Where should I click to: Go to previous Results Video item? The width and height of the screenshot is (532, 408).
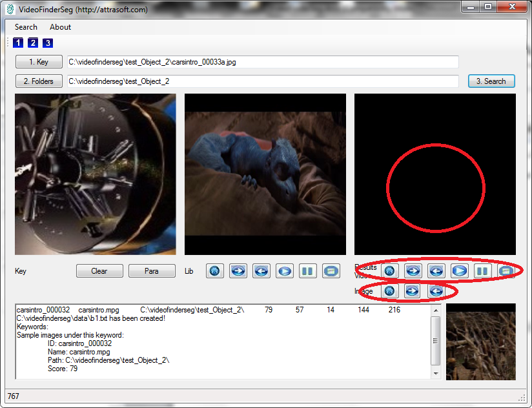[436, 270]
